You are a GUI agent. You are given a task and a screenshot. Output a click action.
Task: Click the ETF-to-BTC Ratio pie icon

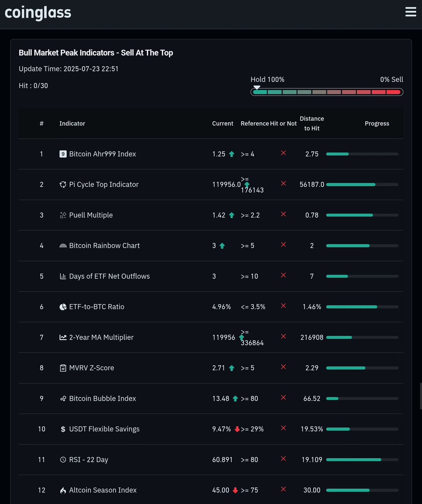63,306
